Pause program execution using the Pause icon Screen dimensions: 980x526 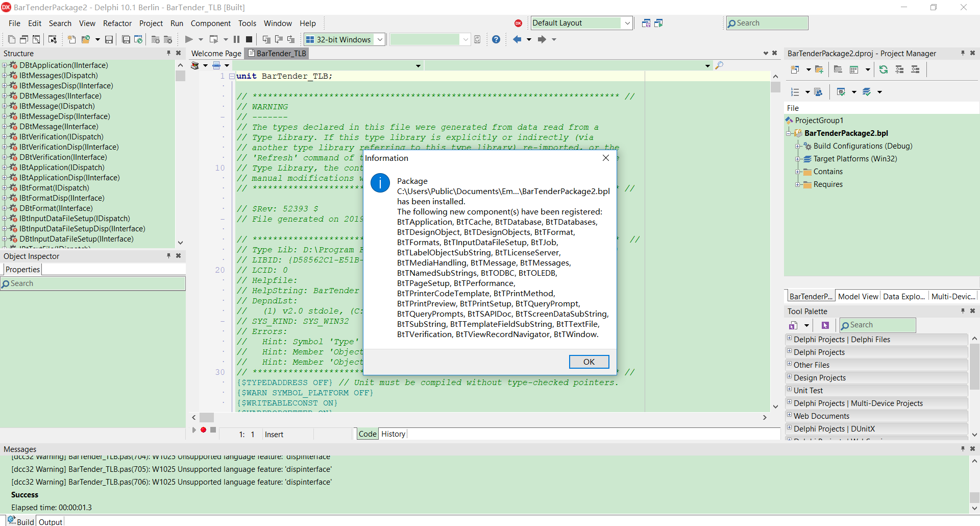click(236, 39)
